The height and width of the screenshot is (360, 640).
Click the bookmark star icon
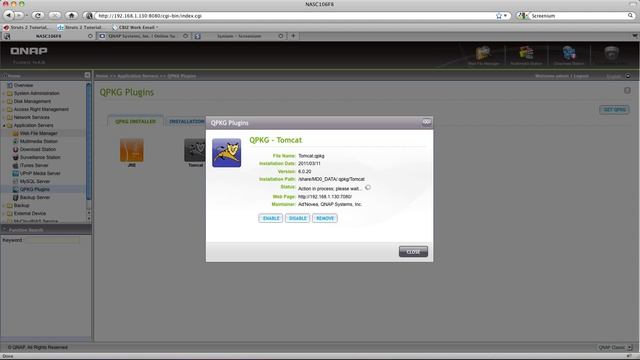499,16
